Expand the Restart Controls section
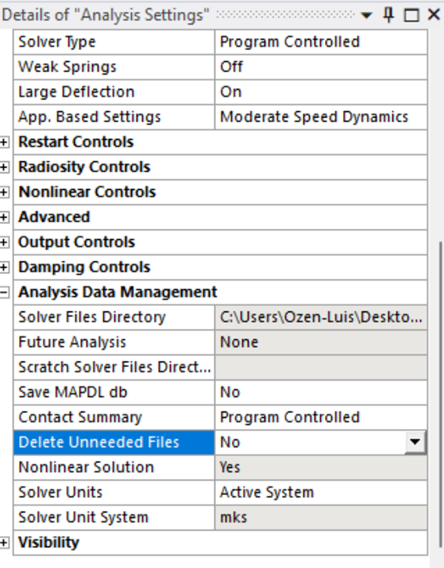 pyautogui.click(x=4, y=142)
